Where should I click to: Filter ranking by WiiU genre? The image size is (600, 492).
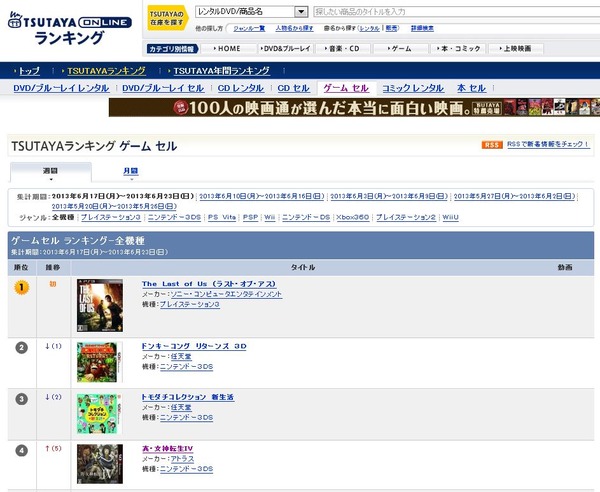[x=450, y=217]
